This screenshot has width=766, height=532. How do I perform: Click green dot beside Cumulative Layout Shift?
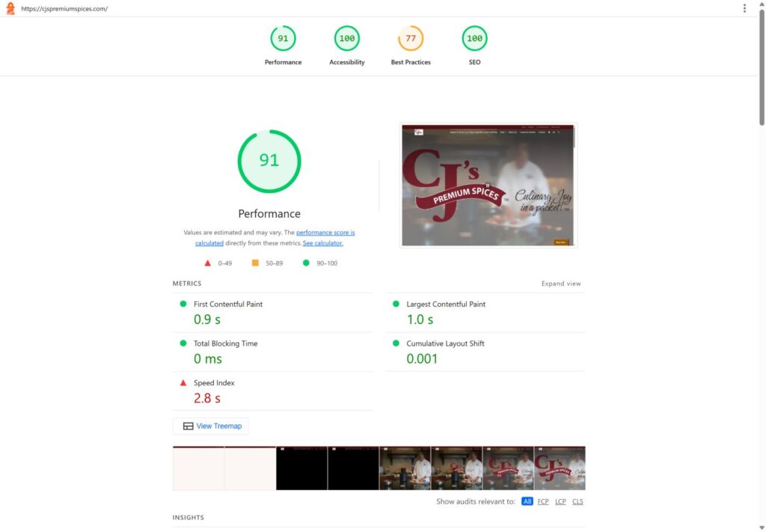[x=396, y=343]
